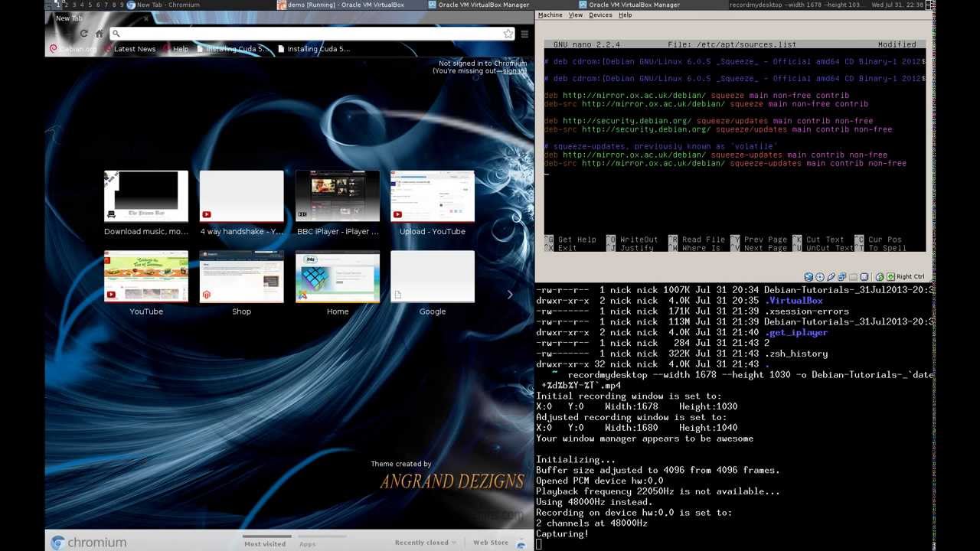
Task: Click VirtualBox hard disk activity icon
Action: (808, 277)
